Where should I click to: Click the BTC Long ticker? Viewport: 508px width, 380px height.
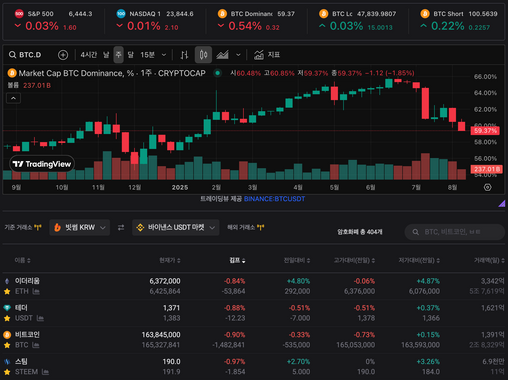357,20
